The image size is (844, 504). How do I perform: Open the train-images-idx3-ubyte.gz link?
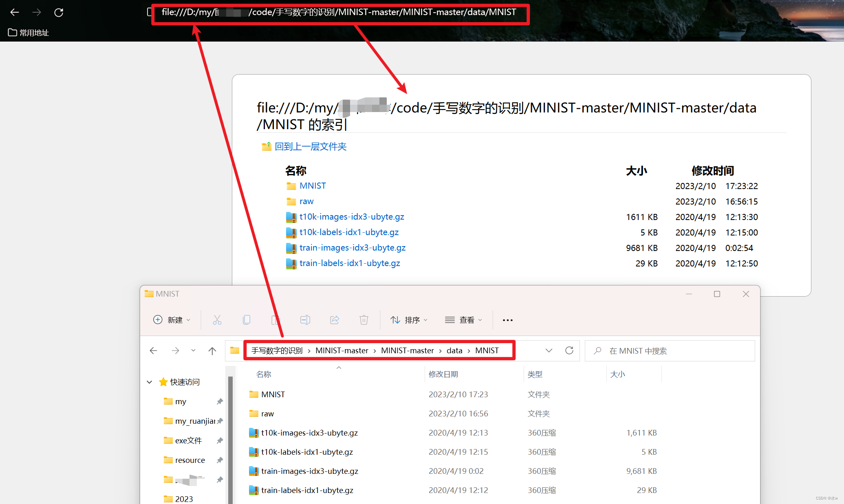352,247
